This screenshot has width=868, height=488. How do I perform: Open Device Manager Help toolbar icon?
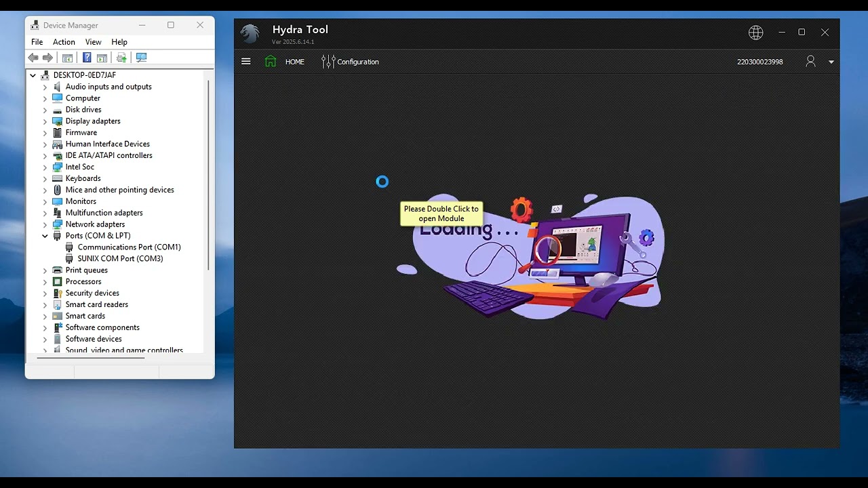[x=87, y=58]
